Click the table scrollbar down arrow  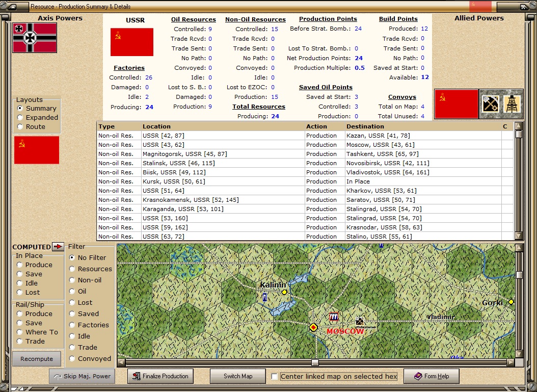pyautogui.click(x=519, y=236)
